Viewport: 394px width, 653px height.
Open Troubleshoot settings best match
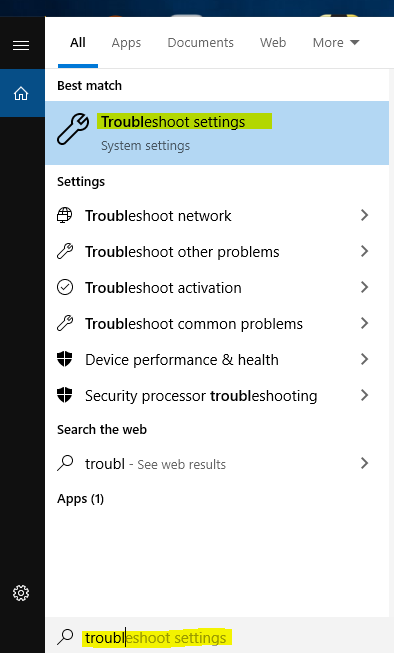[217, 133]
